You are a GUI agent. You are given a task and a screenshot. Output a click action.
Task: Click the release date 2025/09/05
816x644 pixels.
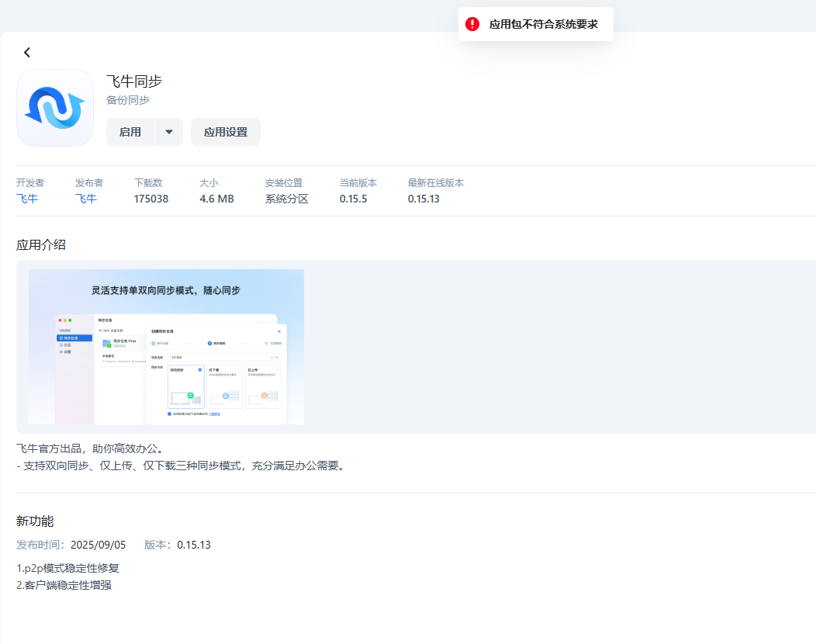[x=99, y=545]
